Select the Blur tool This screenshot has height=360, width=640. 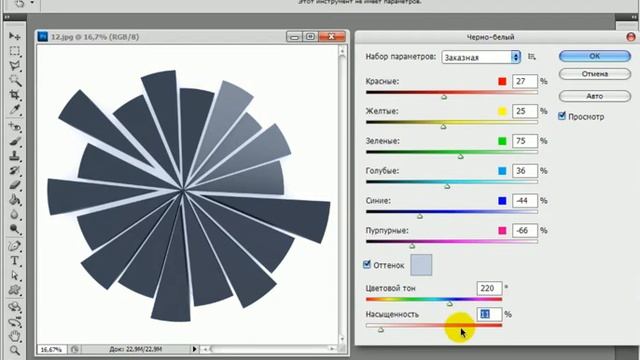pyautogui.click(x=15, y=214)
